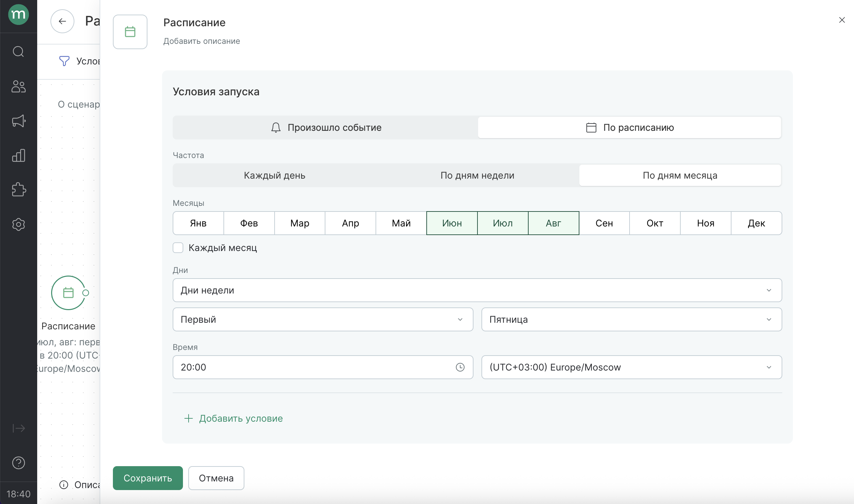The image size is (854, 504).
Task: Open the customers people icon
Action: coord(18,86)
